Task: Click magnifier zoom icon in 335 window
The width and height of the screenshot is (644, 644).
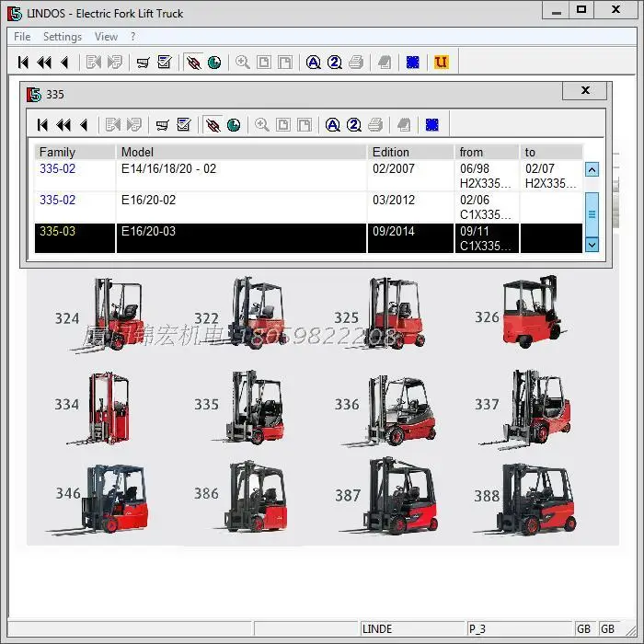Action: tap(261, 125)
